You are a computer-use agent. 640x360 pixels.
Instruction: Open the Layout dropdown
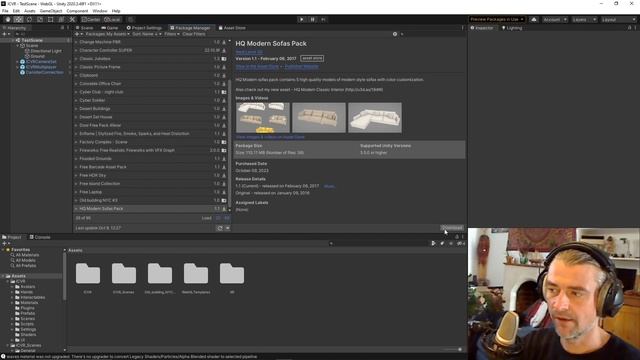tap(618, 19)
